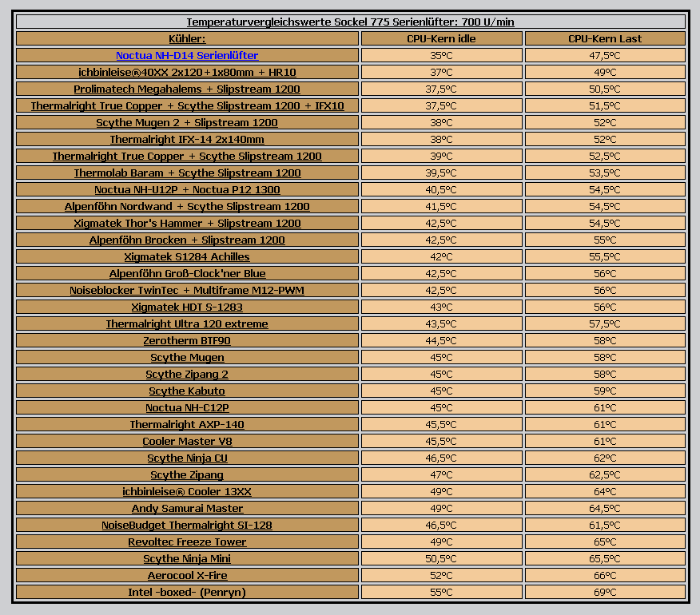Open NoiseBudget Thermalright SI-128 link

[187, 525]
